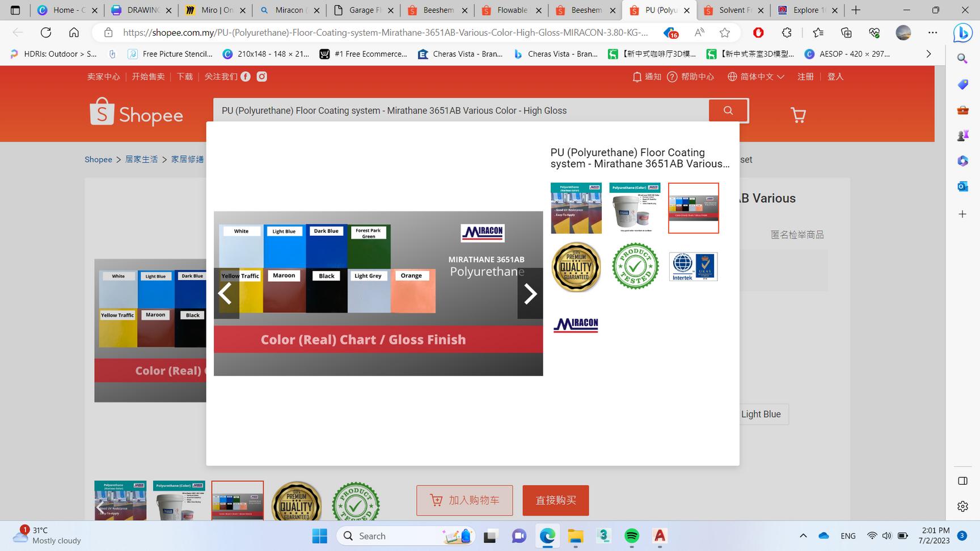This screenshot has height=551, width=980.
Task: Open the Free Picture Stencil bookmark
Action: point(170,54)
